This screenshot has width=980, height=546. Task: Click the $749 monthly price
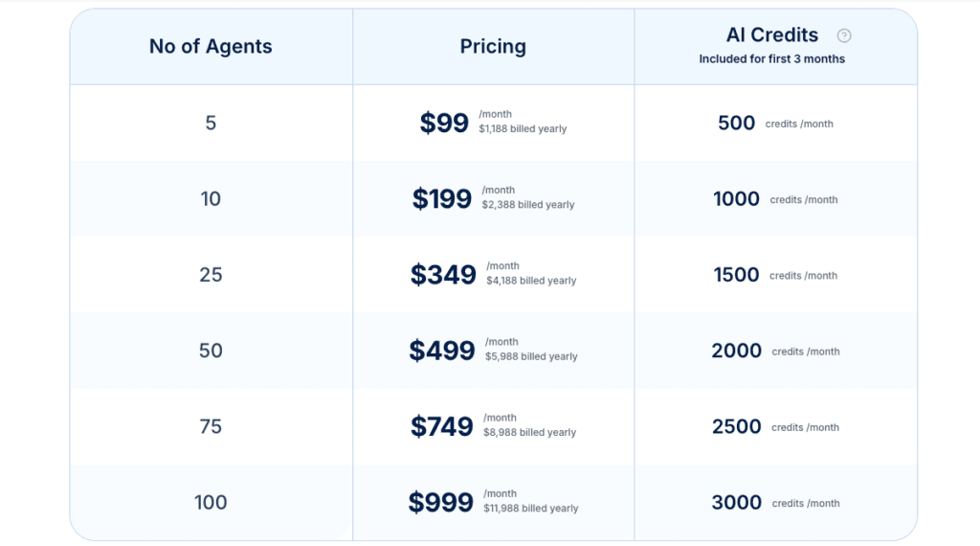441,426
